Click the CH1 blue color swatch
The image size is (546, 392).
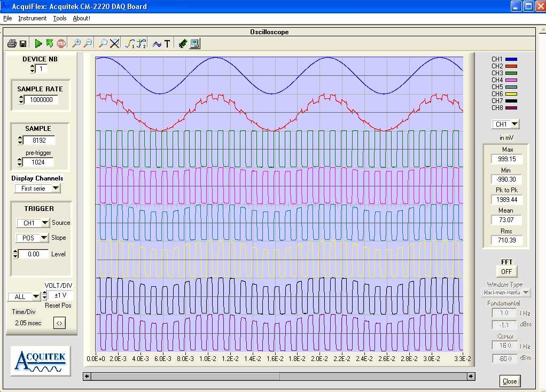511,59
